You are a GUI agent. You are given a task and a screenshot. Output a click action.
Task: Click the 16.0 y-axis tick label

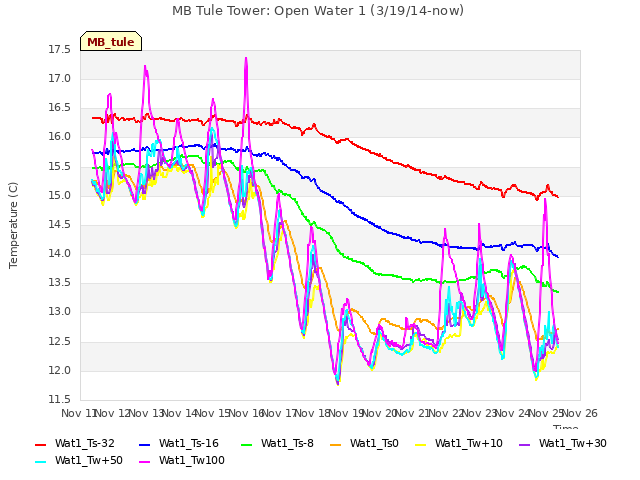pos(60,137)
